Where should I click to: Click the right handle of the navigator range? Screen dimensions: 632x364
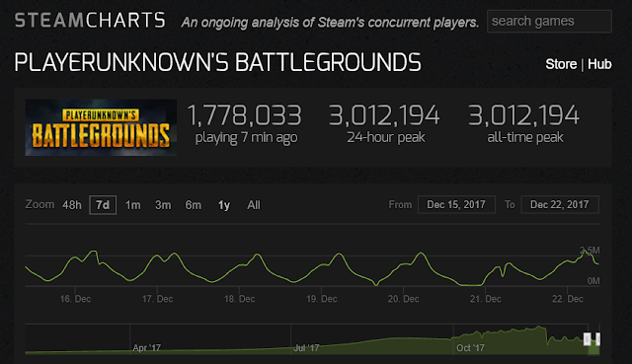click(598, 339)
